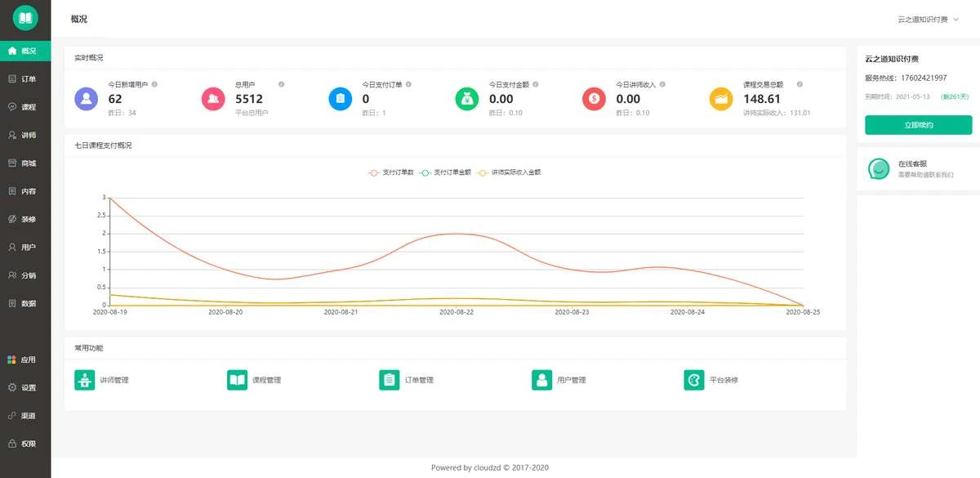The height and width of the screenshot is (478, 980).
Task: Open the 讲师管理 shortcut icon
Action: pos(85,380)
